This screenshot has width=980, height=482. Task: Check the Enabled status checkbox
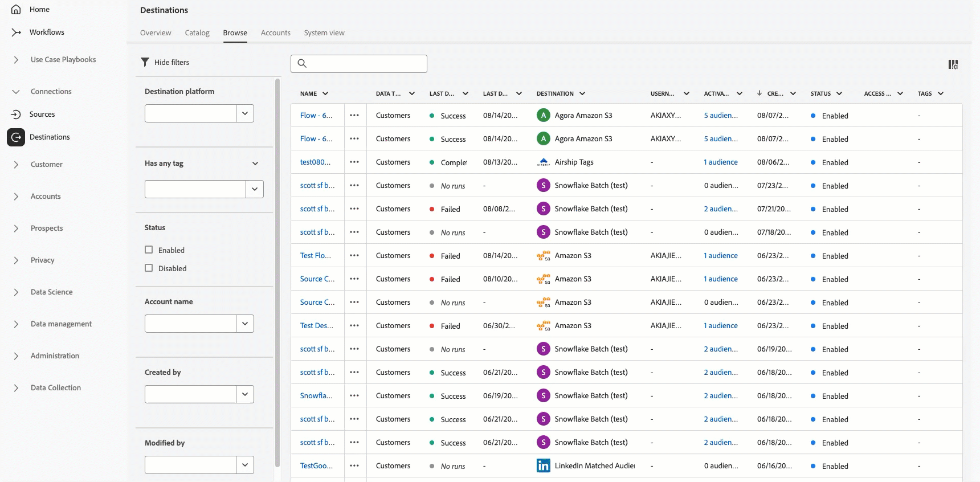(x=149, y=250)
